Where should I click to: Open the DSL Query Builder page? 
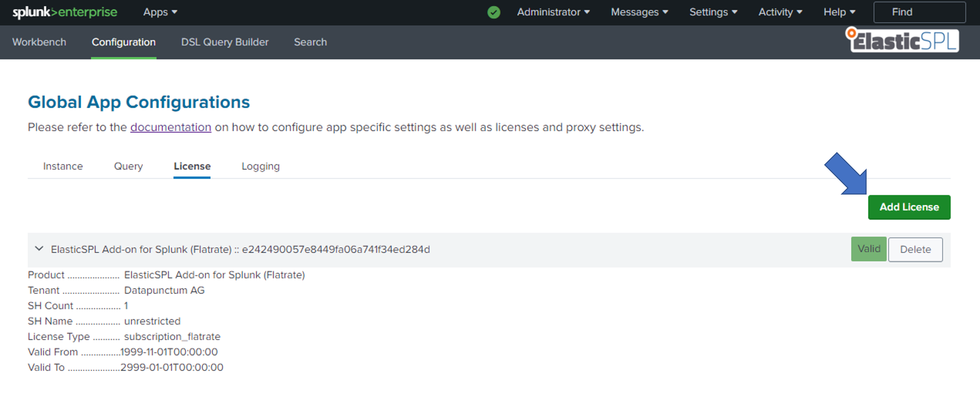[224, 42]
